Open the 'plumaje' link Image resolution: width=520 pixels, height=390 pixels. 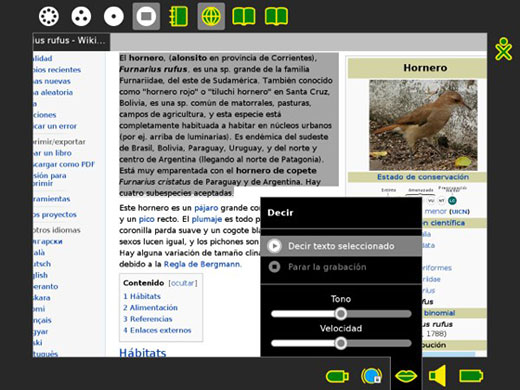point(207,219)
